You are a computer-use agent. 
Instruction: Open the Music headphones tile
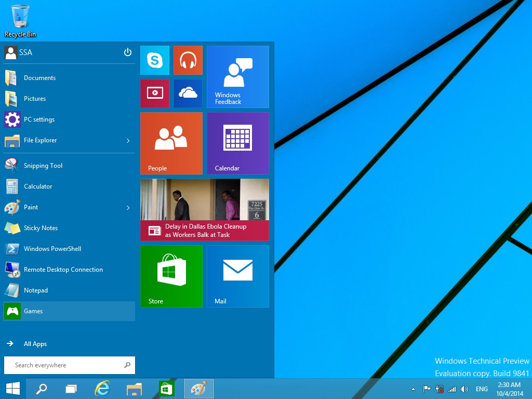188,60
